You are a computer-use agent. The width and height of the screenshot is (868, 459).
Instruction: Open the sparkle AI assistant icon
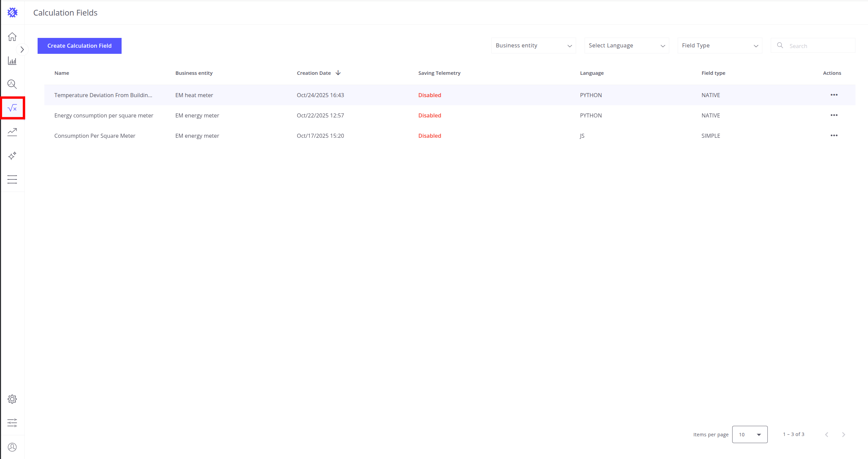12,156
